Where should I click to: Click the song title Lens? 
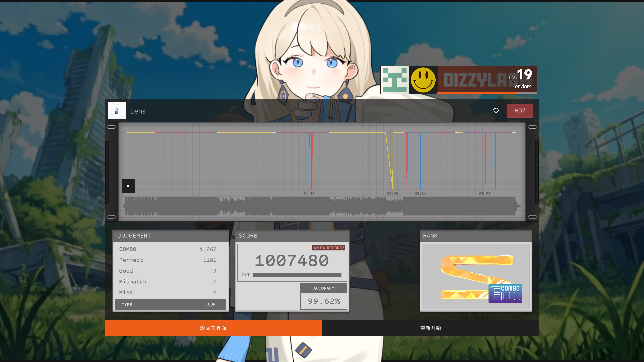click(138, 111)
